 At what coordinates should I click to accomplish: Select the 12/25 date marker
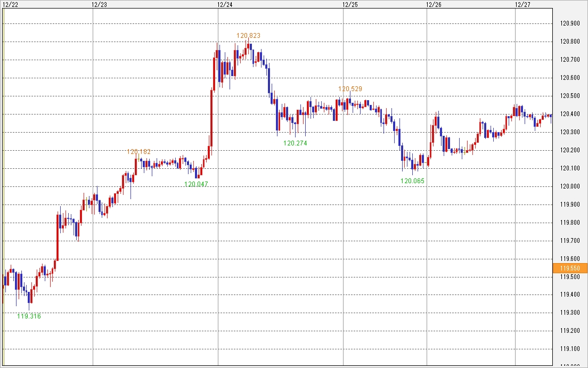point(350,4)
